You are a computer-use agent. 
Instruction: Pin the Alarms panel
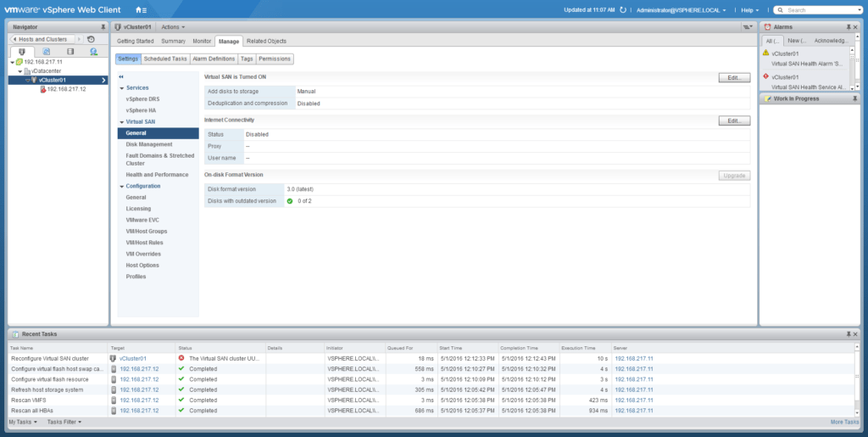[848, 26]
